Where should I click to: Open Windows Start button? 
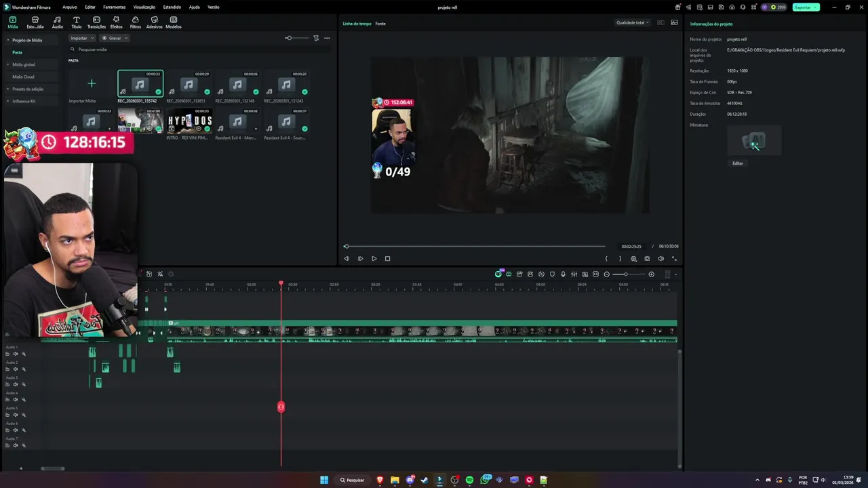click(324, 480)
